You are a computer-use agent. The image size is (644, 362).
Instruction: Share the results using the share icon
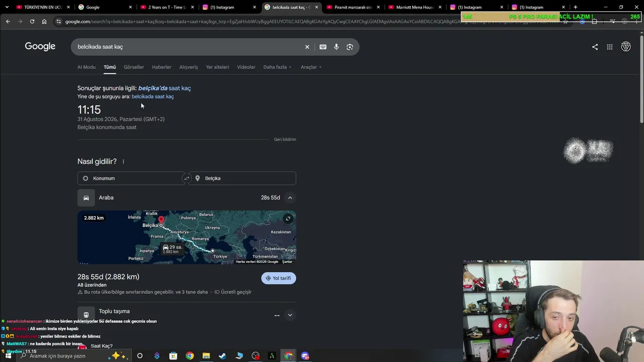pos(595,47)
